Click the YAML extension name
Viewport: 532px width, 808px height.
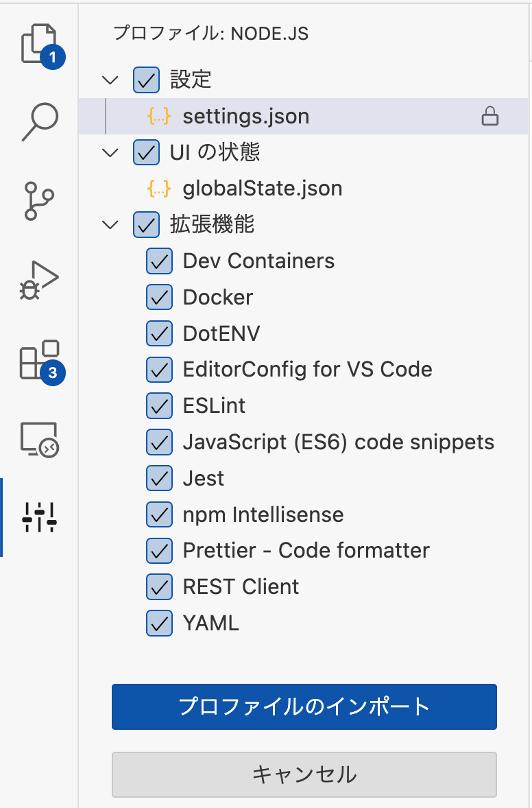pyautogui.click(x=210, y=623)
